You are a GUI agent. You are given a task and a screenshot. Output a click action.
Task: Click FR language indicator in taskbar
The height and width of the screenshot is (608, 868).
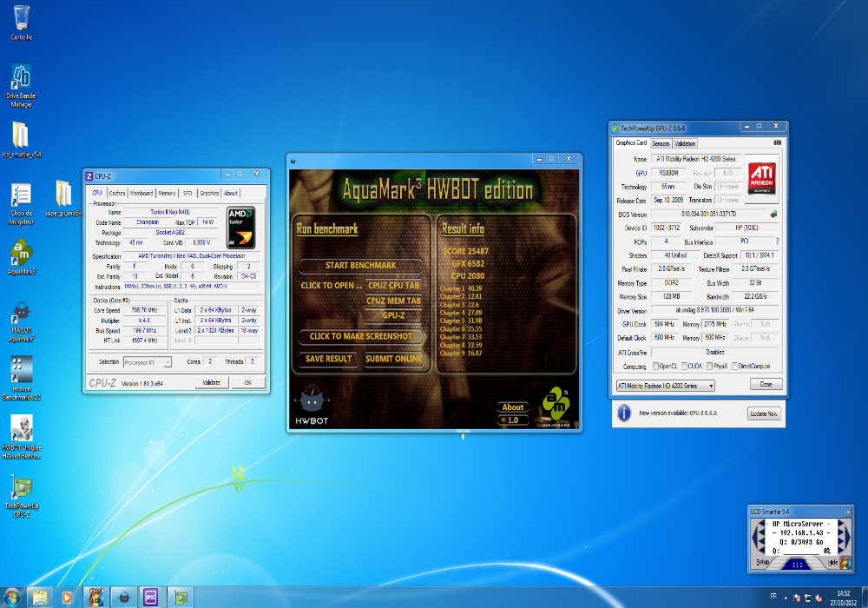pyautogui.click(x=773, y=597)
